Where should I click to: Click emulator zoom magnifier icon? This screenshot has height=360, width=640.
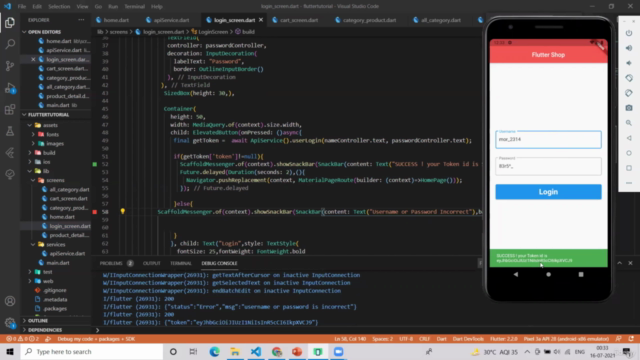(629, 123)
